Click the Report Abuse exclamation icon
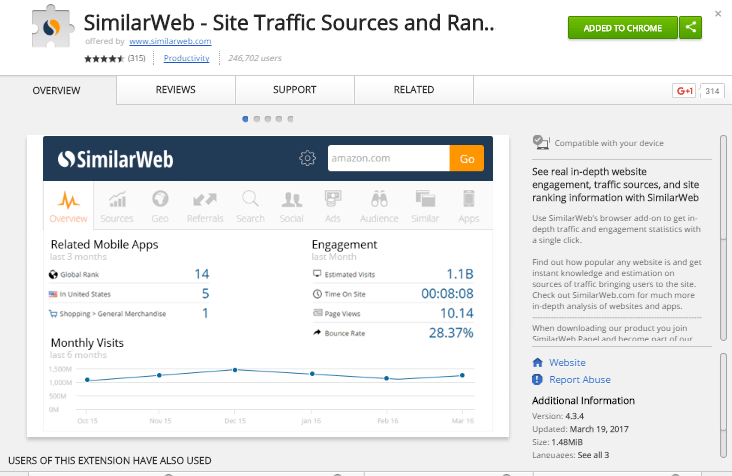Screen dimensions: 732x476 pyautogui.click(x=537, y=379)
